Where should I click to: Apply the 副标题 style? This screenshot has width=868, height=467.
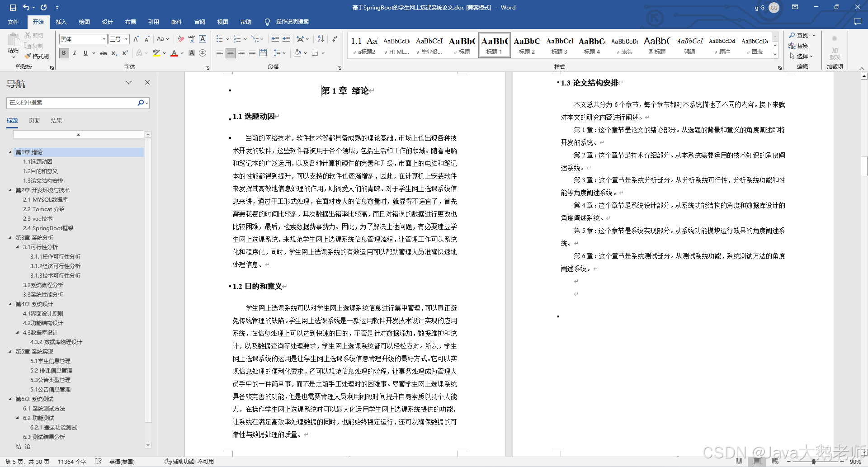point(657,45)
